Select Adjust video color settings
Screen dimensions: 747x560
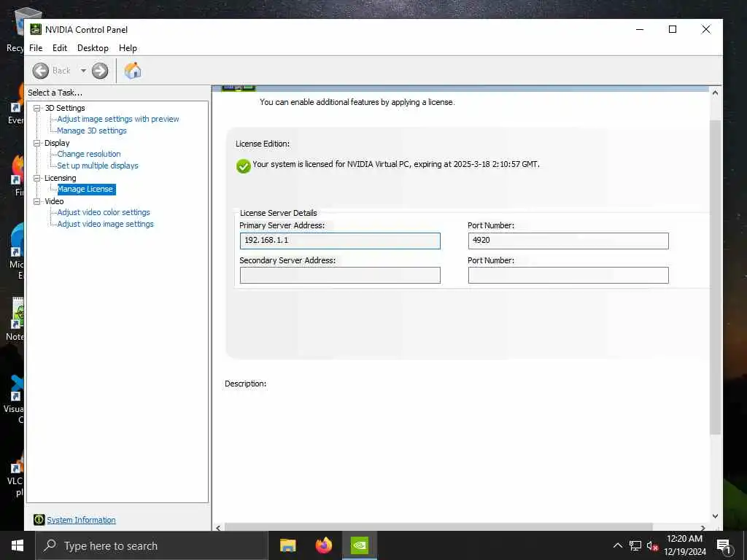(x=104, y=212)
